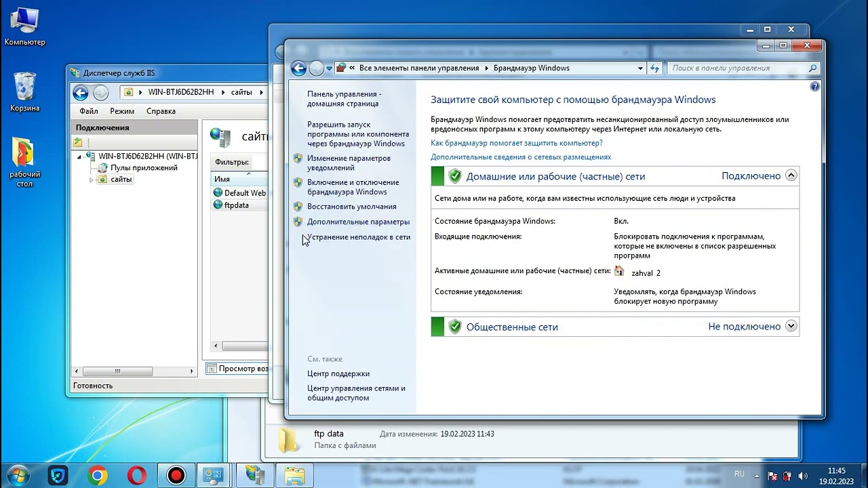Open volume speaker icon in tray
This screenshot has width=868, height=488.
pyautogui.click(x=804, y=476)
